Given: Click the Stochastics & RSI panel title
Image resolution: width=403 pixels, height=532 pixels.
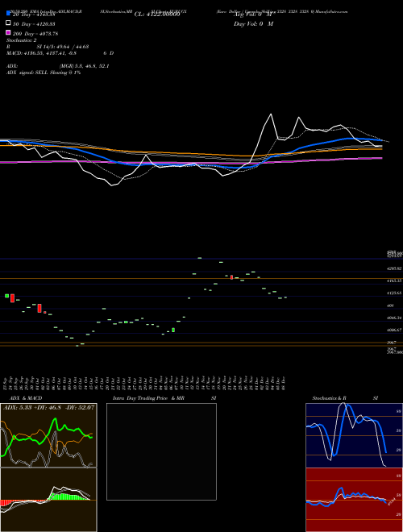Looking at the screenshot, I should [x=345, y=398].
